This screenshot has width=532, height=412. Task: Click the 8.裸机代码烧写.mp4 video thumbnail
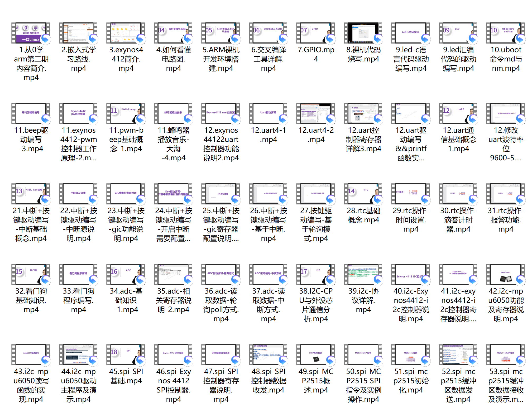[x=363, y=33]
